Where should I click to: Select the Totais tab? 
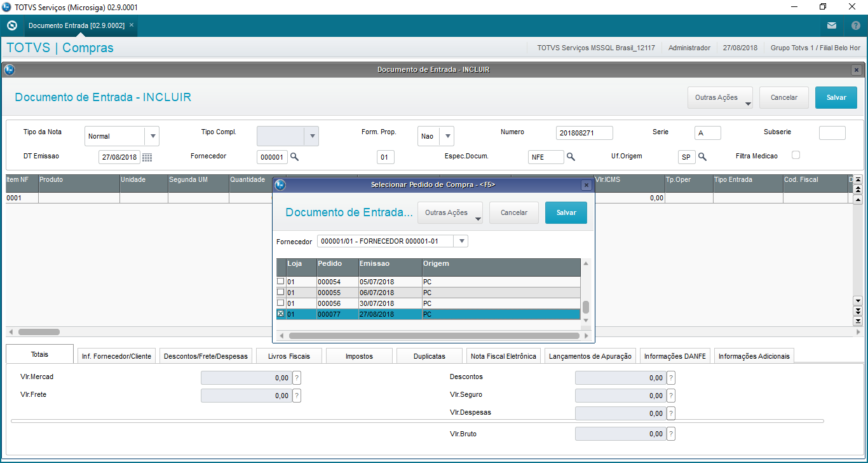click(39, 355)
